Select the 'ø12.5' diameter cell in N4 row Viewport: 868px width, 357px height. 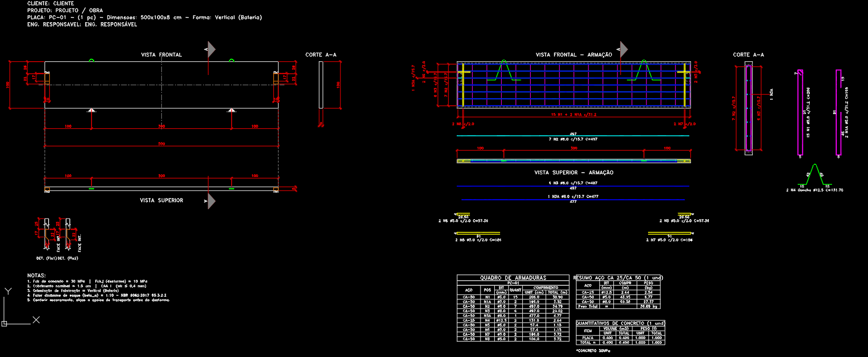(501, 321)
